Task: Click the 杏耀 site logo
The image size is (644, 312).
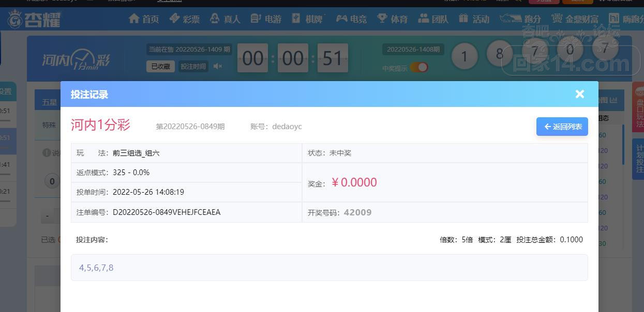Action: tap(34, 19)
